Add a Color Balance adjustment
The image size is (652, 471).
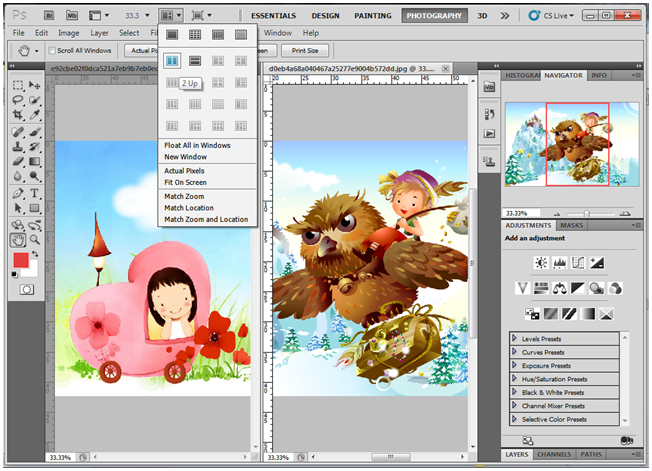pos(559,288)
